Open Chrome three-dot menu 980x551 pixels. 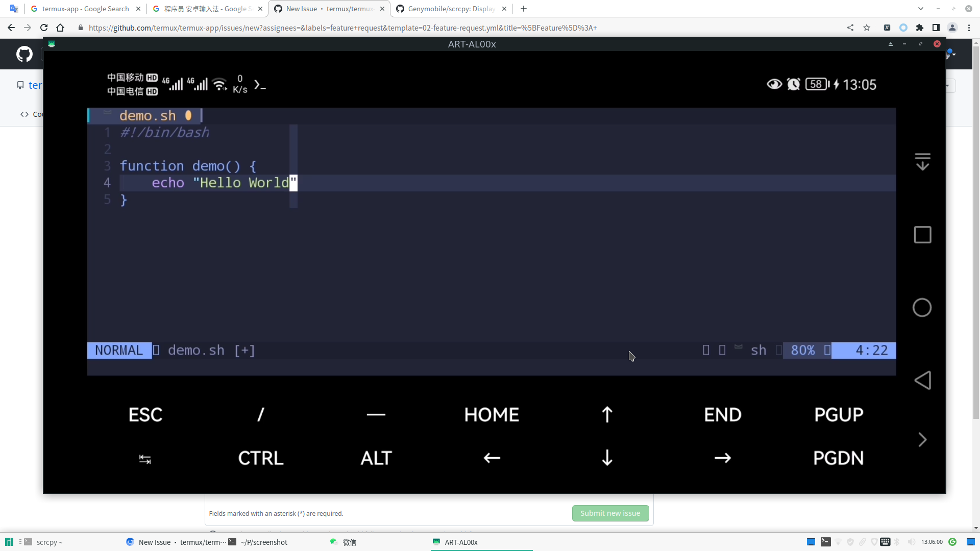[969, 28]
